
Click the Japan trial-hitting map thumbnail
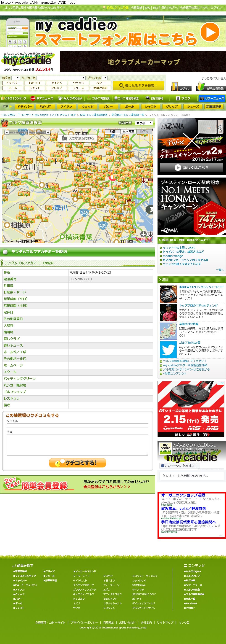tap(168, 331)
